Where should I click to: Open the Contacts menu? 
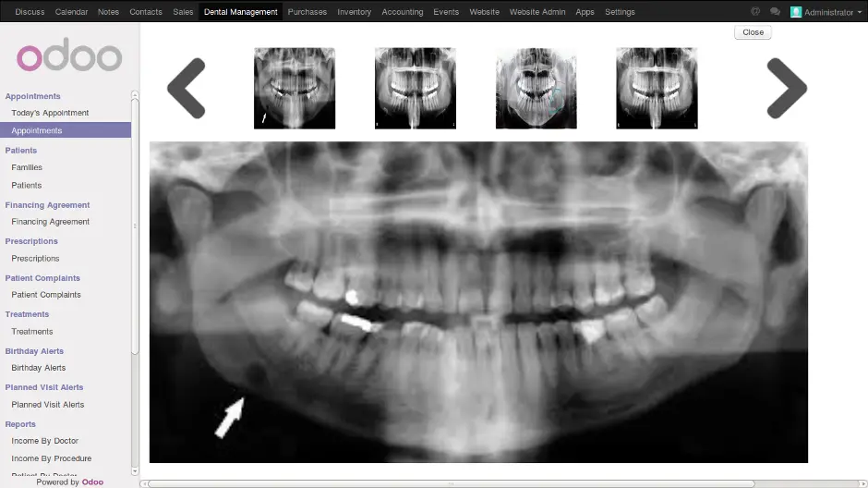(x=146, y=12)
